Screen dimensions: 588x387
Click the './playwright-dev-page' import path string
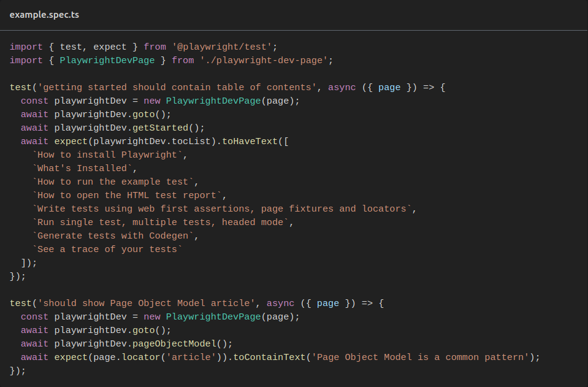264,60
